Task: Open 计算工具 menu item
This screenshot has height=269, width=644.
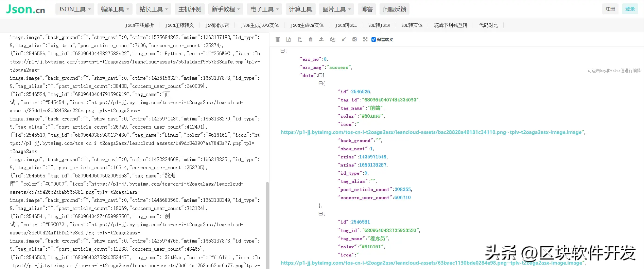Action: (x=300, y=9)
